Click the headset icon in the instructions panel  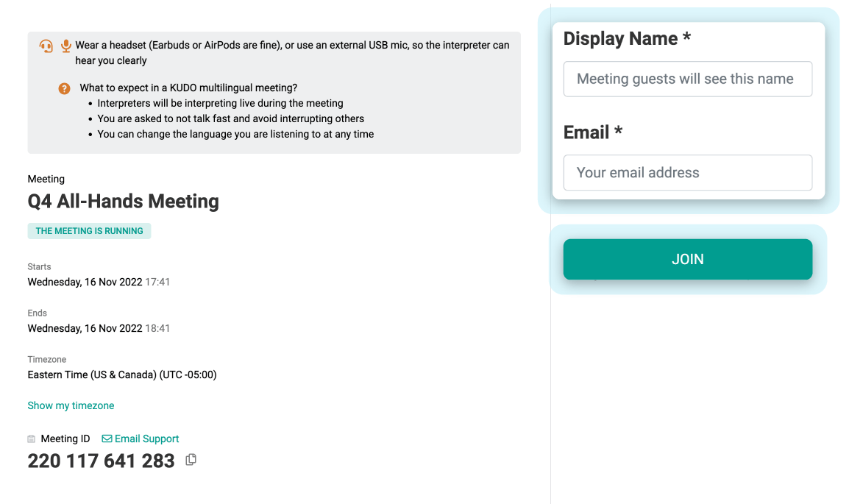46,46
